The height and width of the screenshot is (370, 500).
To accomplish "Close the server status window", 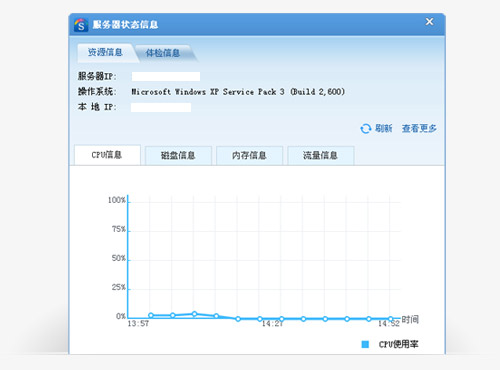I will pyautogui.click(x=429, y=22).
